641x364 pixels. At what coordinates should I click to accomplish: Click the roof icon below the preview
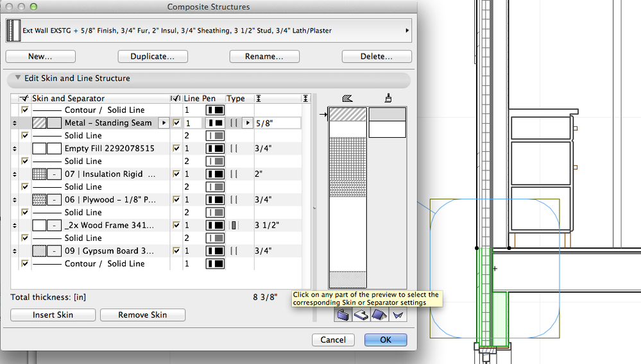pos(380,315)
